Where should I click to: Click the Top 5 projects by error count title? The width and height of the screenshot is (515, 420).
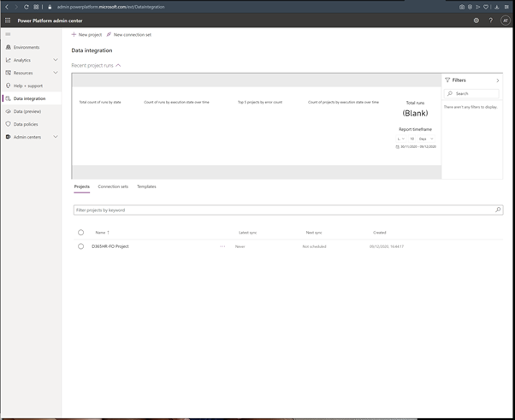pos(260,102)
